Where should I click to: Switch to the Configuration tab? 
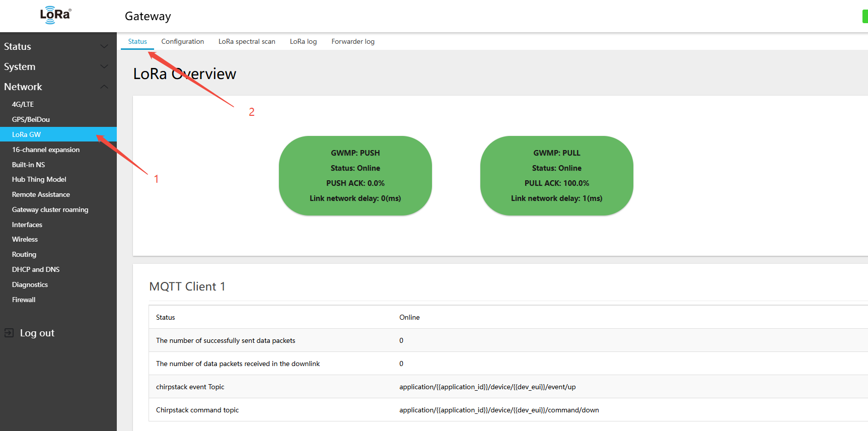click(182, 41)
